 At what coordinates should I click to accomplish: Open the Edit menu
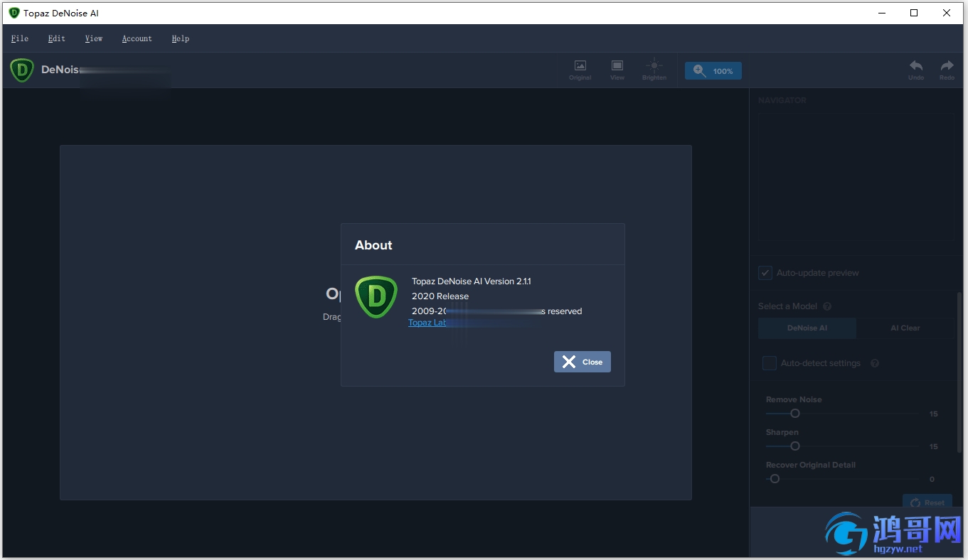tap(57, 38)
